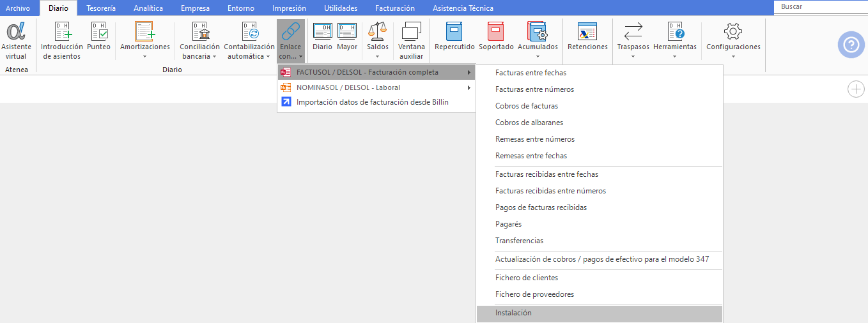Screen dimensions: 868x323
Task: Open Contabilización automática icon
Action: pos(249,31)
